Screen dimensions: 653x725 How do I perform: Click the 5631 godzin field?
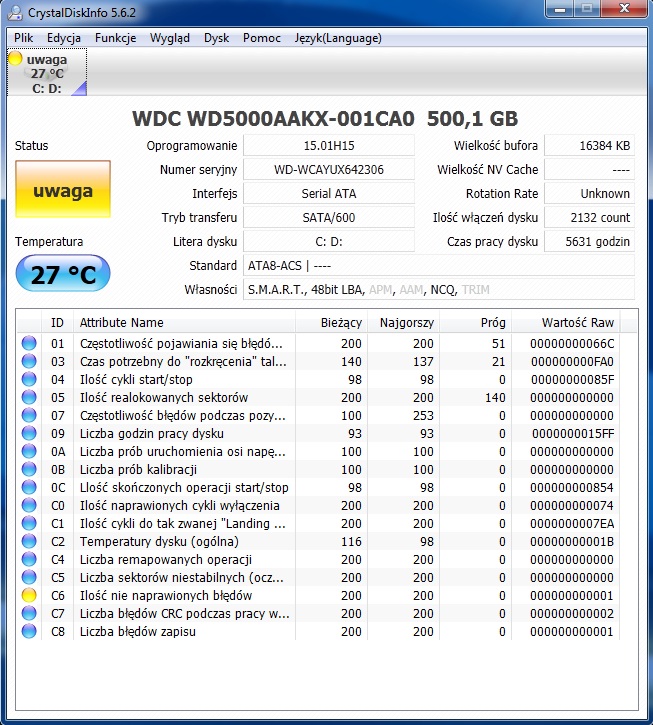click(x=590, y=242)
